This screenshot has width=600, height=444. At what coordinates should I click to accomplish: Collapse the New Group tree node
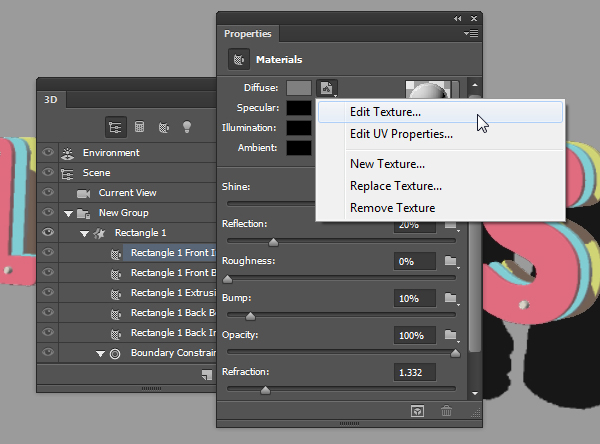coord(68,214)
